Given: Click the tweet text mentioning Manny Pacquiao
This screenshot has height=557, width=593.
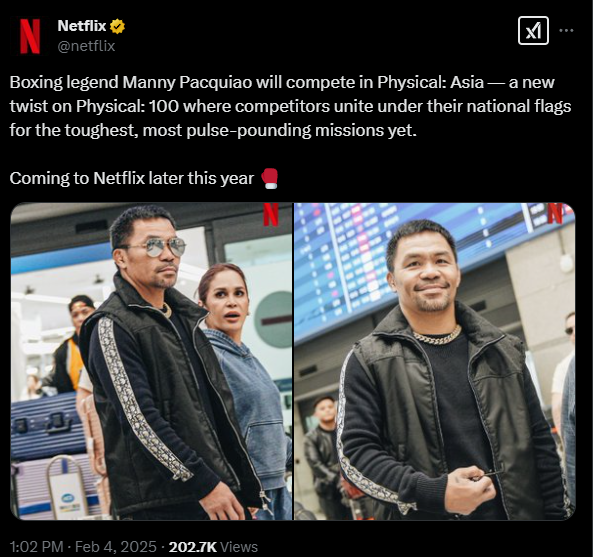Looking at the screenshot, I should tap(290, 106).
